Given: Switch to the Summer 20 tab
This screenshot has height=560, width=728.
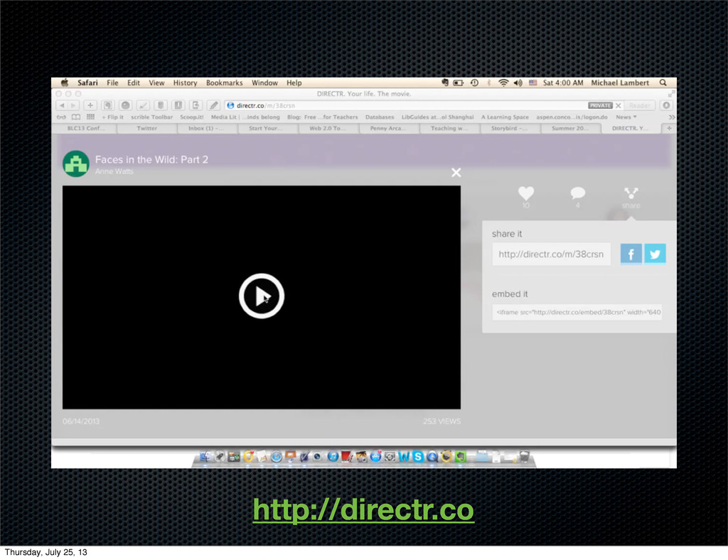Looking at the screenshot, I should pyautogui.click(x=570, y=129).
